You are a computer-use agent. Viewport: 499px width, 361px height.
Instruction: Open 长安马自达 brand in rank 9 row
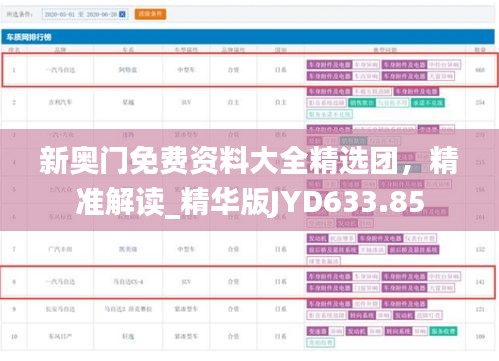(x=60, y=309)
